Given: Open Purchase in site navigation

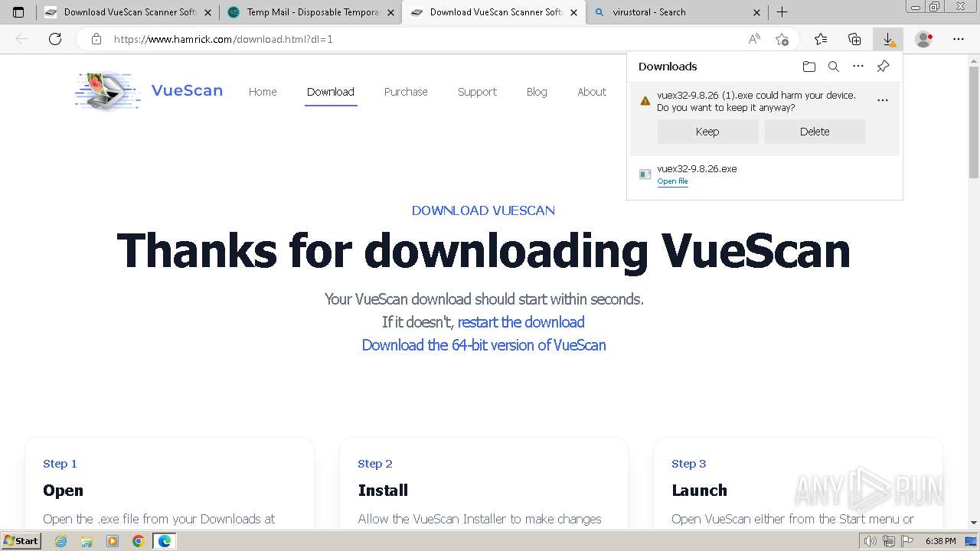Looking at the screenshot, I should coord(406,92).
